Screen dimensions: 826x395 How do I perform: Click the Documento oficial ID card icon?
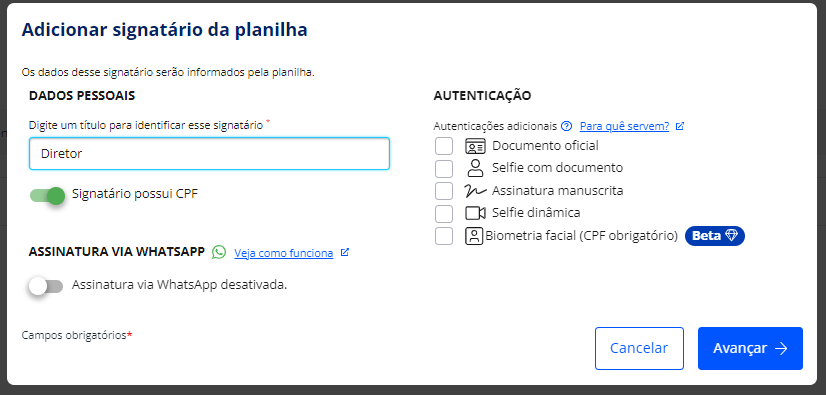[475, 146]
